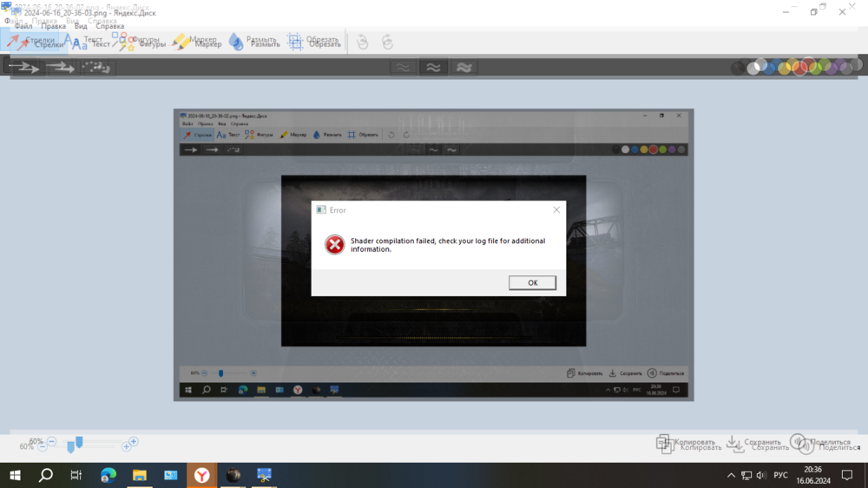
Task: Select the Обрезать crop tool
Action: pos(316,43)
